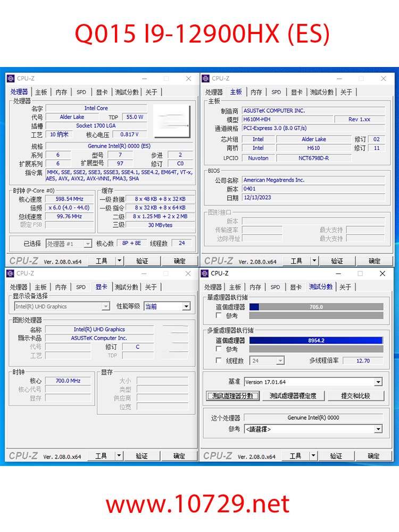Click the 测试处理器分数 button
Screen dimensions: 399x532
click(x=233, y=396)
